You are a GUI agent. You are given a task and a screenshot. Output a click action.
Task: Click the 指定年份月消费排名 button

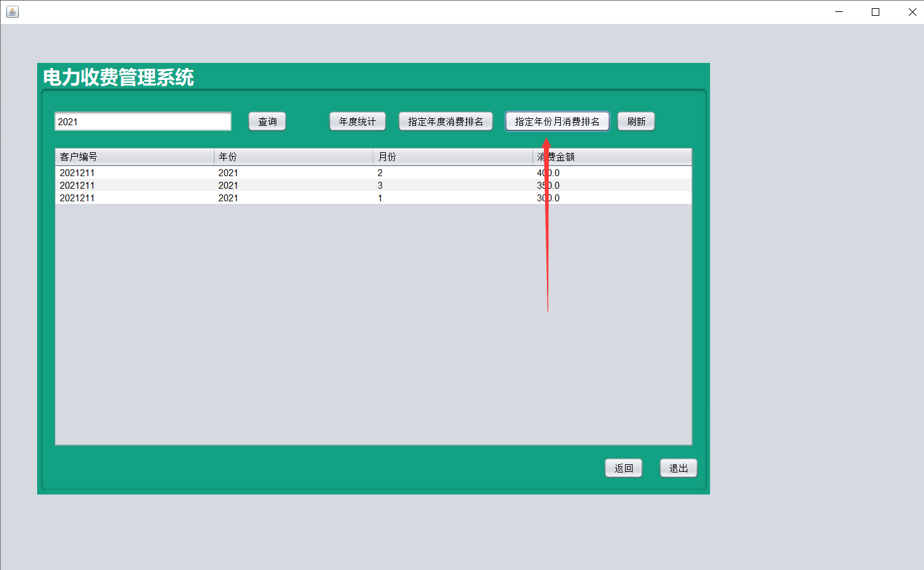coord(557,121)
